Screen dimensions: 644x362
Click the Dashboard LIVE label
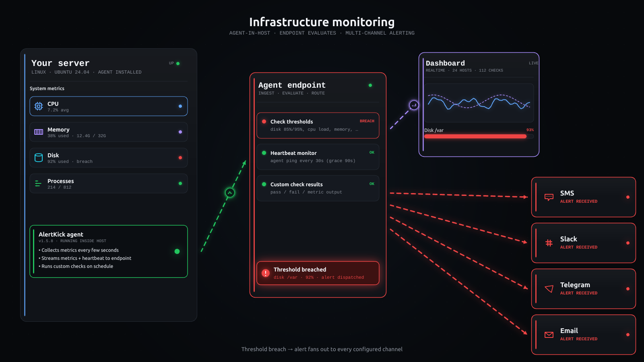[534, 63]
